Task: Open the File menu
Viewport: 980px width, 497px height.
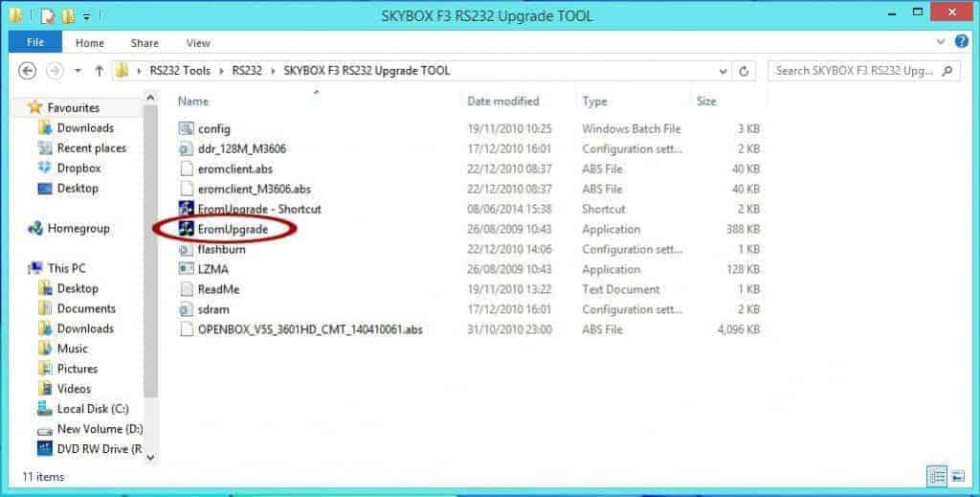Action: pyautogui.click(x=35, y=42)
